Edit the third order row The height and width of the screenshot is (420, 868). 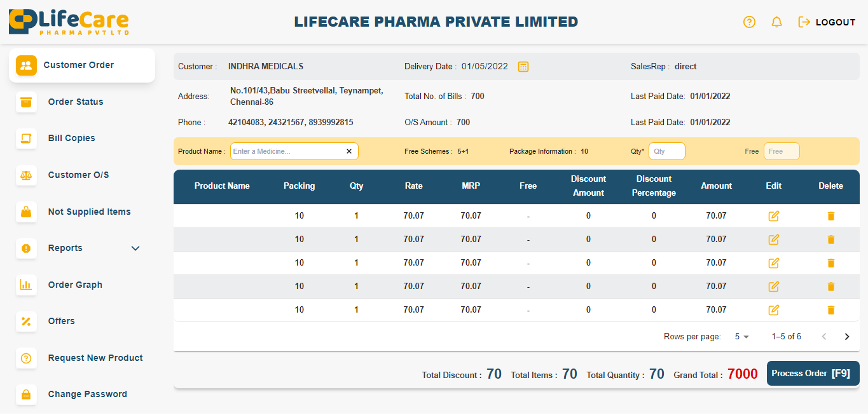coord(774,263)
